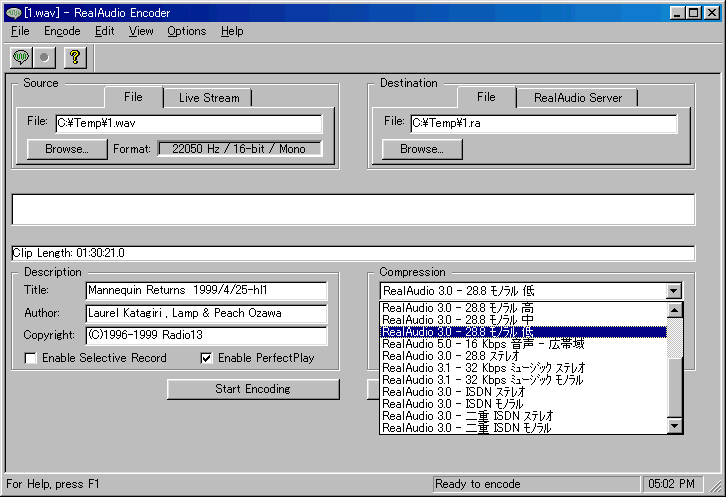The image size is (726, 497).
Task: Select highlighted RealAudio 3.0 - 28.8 モノラル 低 in list
Action: [x=523, y=332]
